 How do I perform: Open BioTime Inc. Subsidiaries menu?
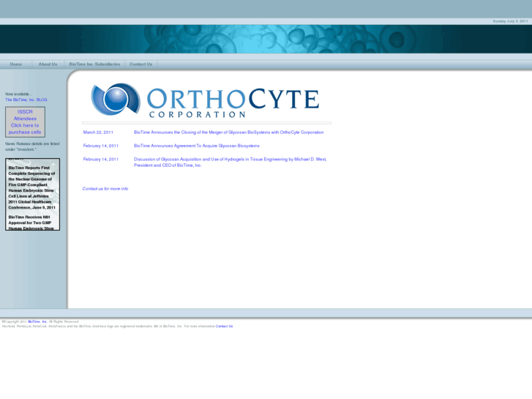[x=94, y=64]
